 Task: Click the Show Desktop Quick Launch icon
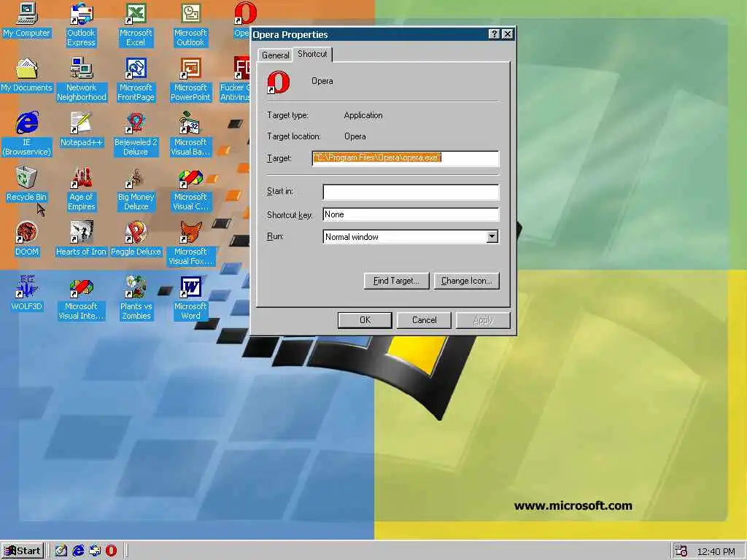pyautogui.click(x=61, y=551)
